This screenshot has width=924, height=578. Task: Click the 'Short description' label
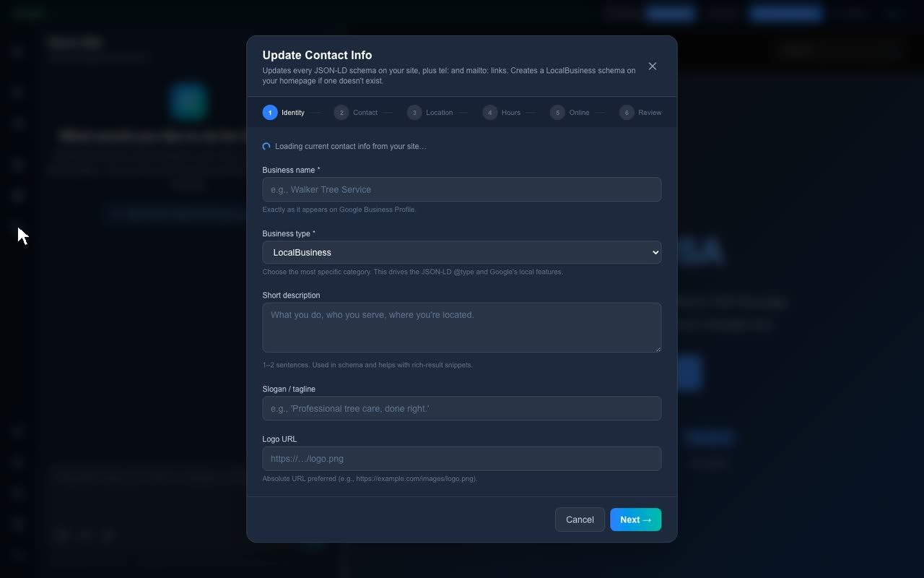pos(291,296)
